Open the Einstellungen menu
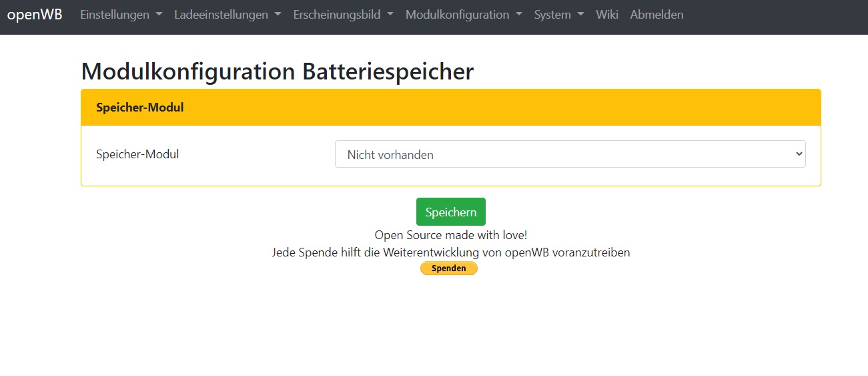Screen dimensions: 868x376 click(121, 15)
